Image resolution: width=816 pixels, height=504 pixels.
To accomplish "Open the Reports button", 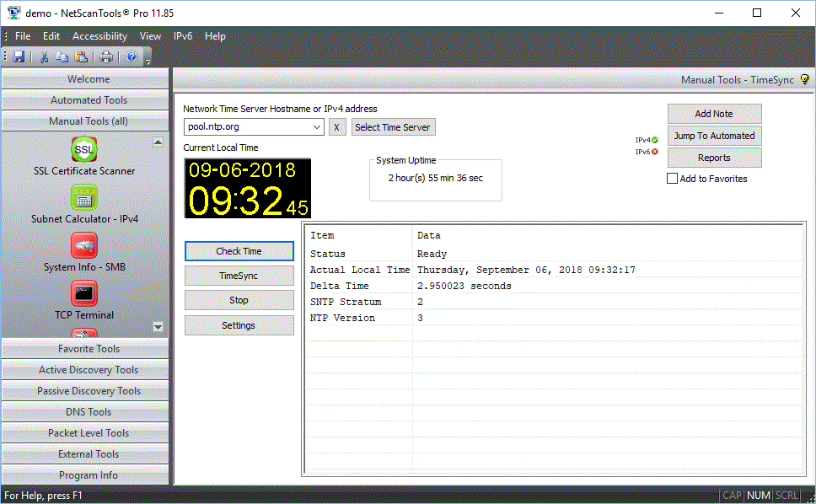I will click(714, 158).
